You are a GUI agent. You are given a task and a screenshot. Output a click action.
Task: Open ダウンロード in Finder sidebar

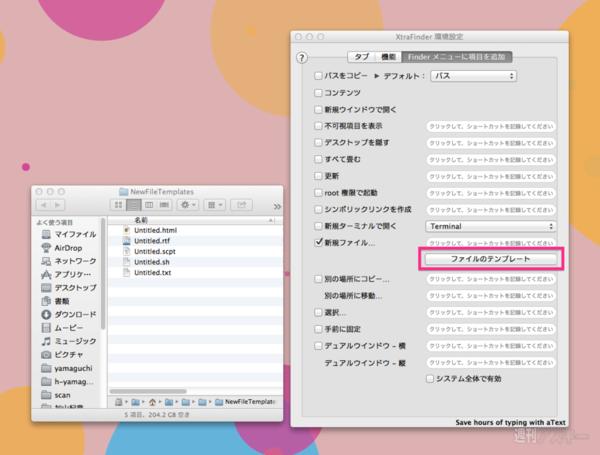point(68,315)
